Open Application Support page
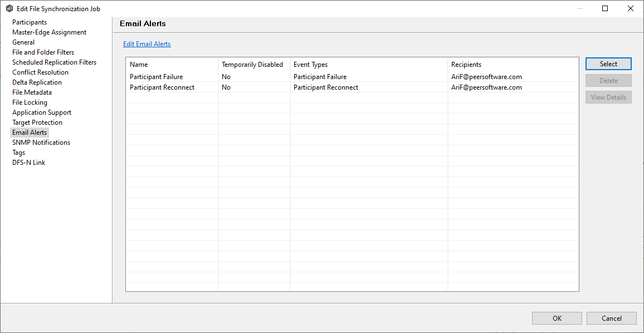 click(42, 112)
